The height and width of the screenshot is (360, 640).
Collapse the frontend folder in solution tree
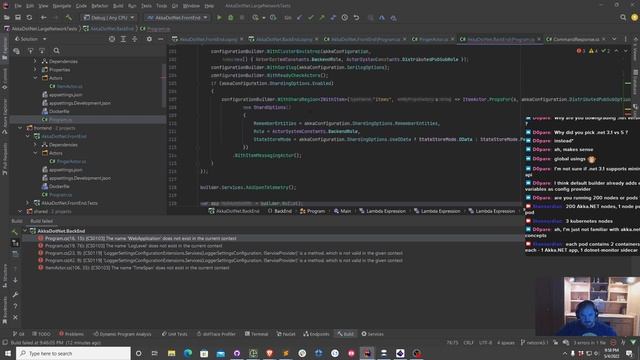click(x=20, y=128)
